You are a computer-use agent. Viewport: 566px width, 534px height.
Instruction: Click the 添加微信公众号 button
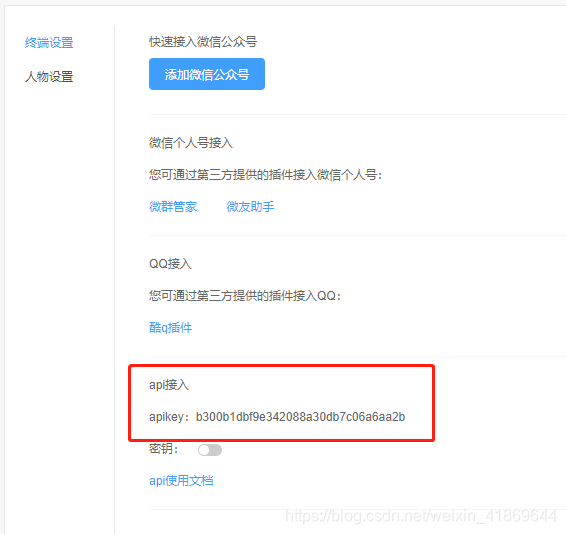point(207,74)
